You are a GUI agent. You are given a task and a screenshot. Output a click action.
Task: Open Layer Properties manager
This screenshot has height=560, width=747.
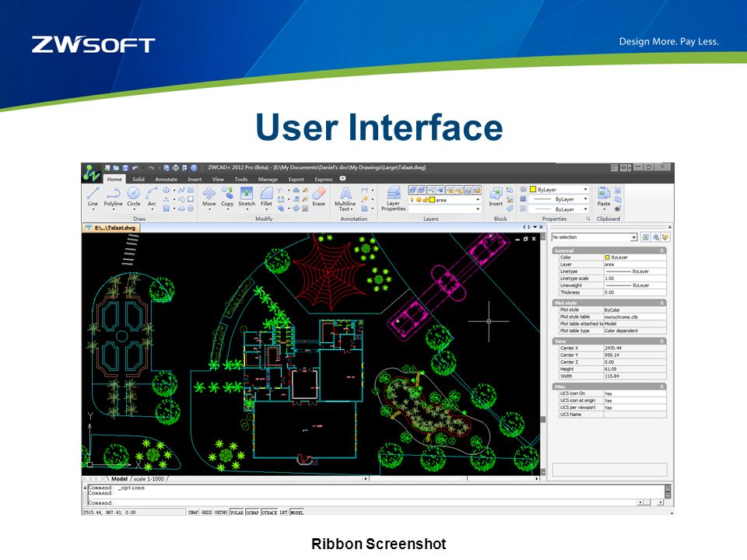[x=394, y=198]
